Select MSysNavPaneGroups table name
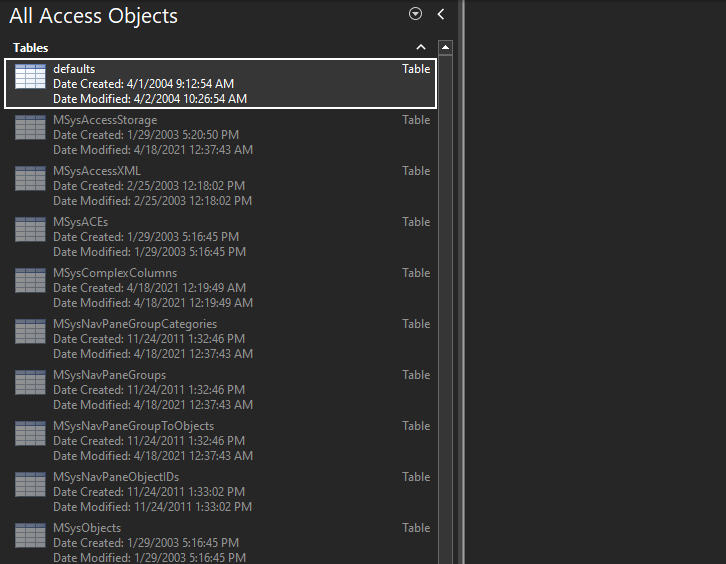This screenshot has height=564, width=726. [109, 375]
